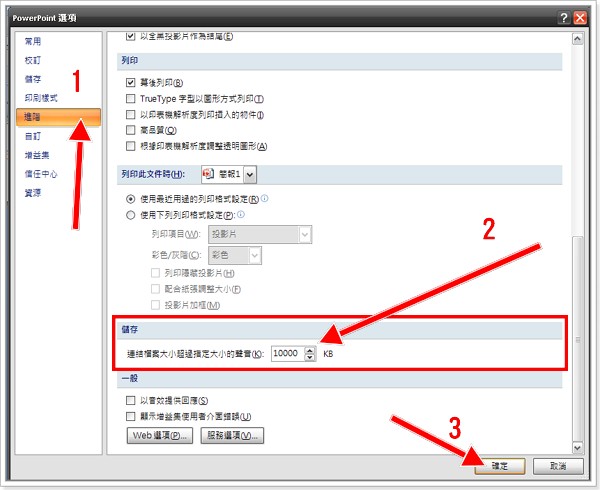Screen dimensions: 600x490
Task: Open 校訂 category in sidebar
Action: pos(33,60)
